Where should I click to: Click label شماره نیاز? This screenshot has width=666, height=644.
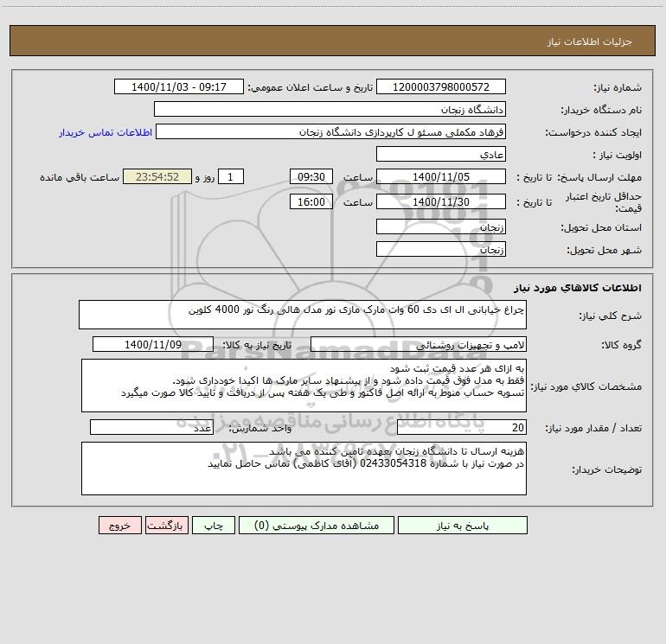click(618, 87)
